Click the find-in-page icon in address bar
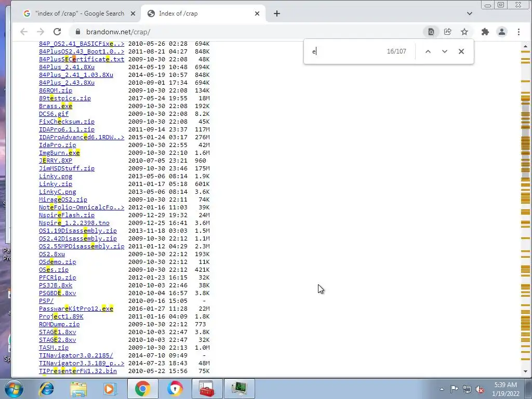This screenshot has width=532, height=399. (431, 32)
